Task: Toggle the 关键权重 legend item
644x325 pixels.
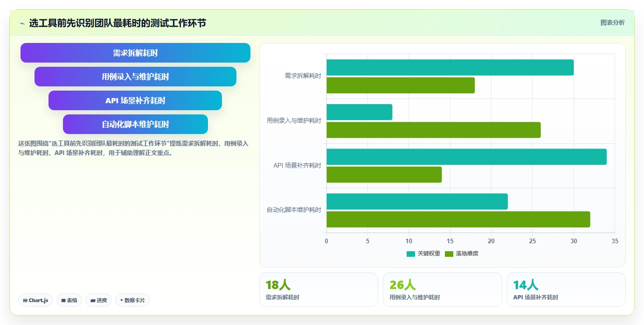Action: [423, 254]
